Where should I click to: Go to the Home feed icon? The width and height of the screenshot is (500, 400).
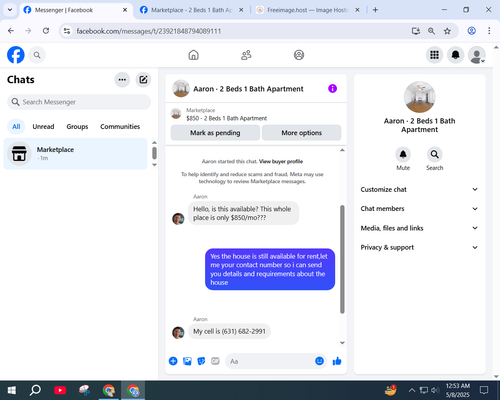point(193,55)
